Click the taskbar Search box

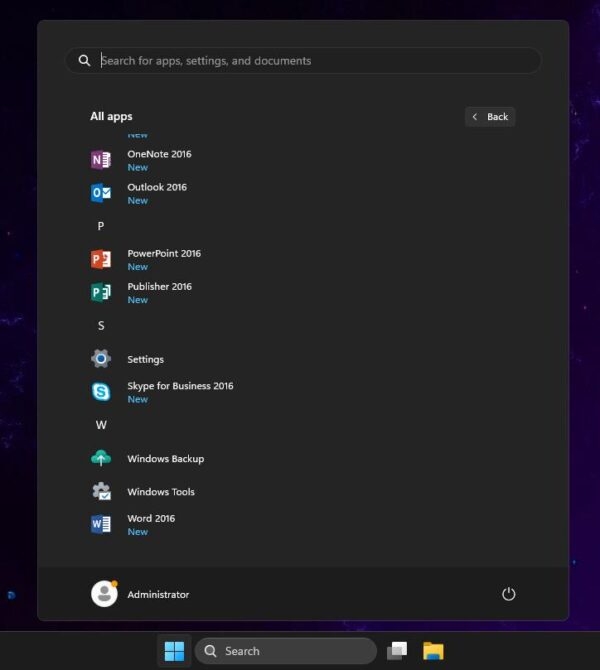coord(285,651)
